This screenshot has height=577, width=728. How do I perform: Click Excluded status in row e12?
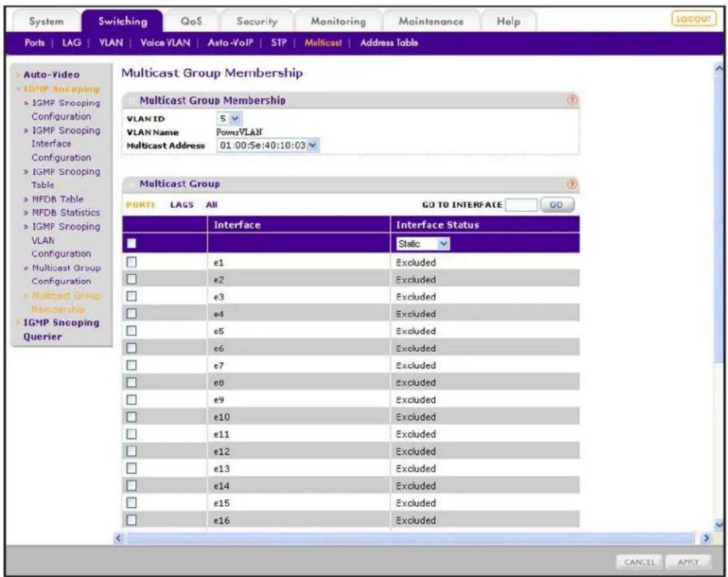coord(416,451)
